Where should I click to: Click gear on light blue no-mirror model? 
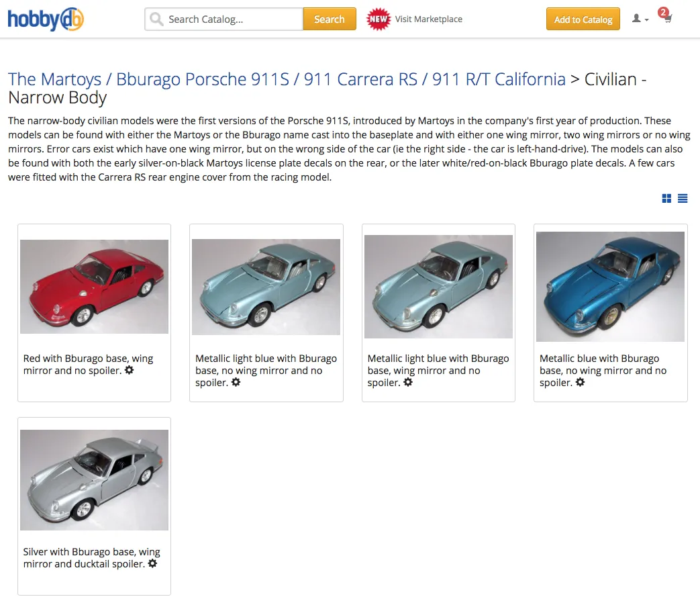pos(236,382)
